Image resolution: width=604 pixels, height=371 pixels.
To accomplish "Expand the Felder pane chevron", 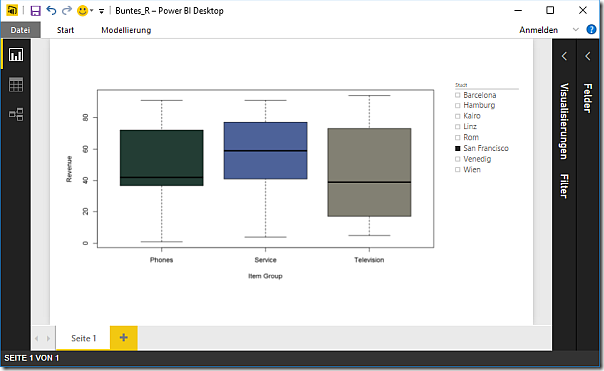I will click(588, 56).
